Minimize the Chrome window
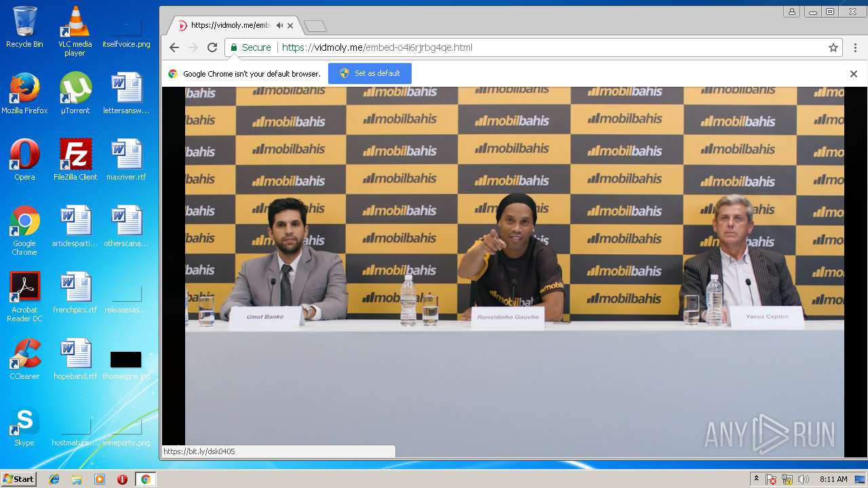 pyautogui.click(x=812, y=12)
